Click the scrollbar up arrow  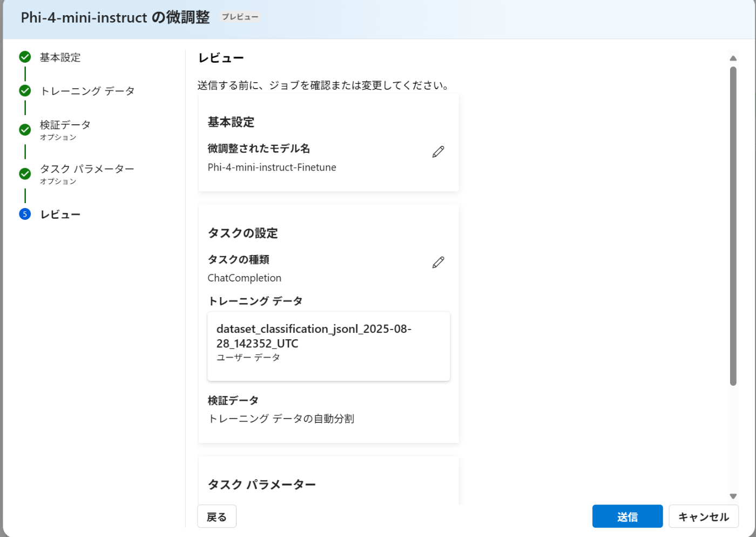click(733, 58)
